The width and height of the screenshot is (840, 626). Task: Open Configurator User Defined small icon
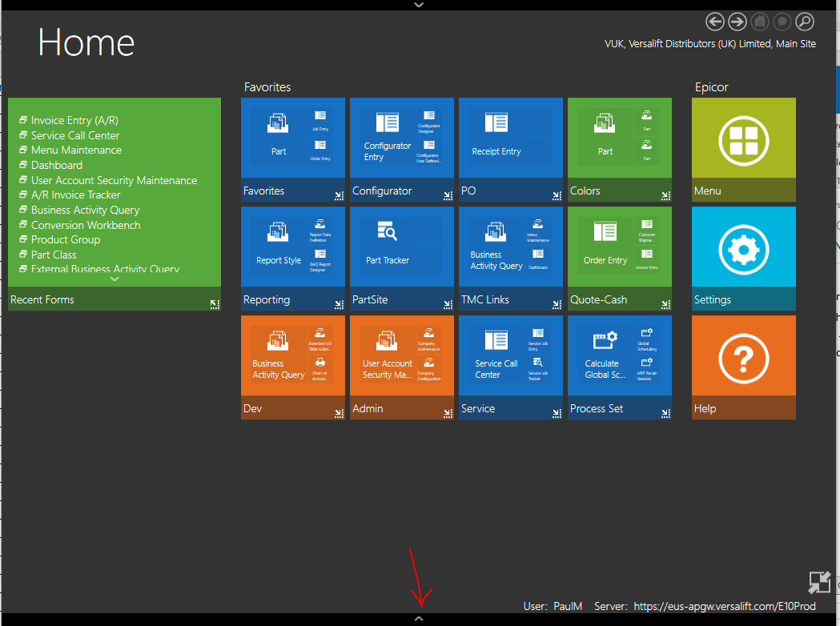point(429,150)
